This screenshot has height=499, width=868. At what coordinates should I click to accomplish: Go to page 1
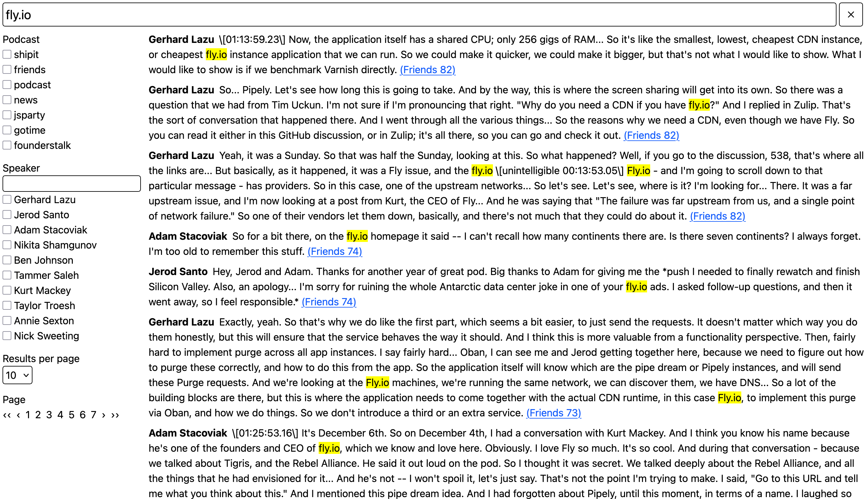pyautogui.click(x=28, y=415)
